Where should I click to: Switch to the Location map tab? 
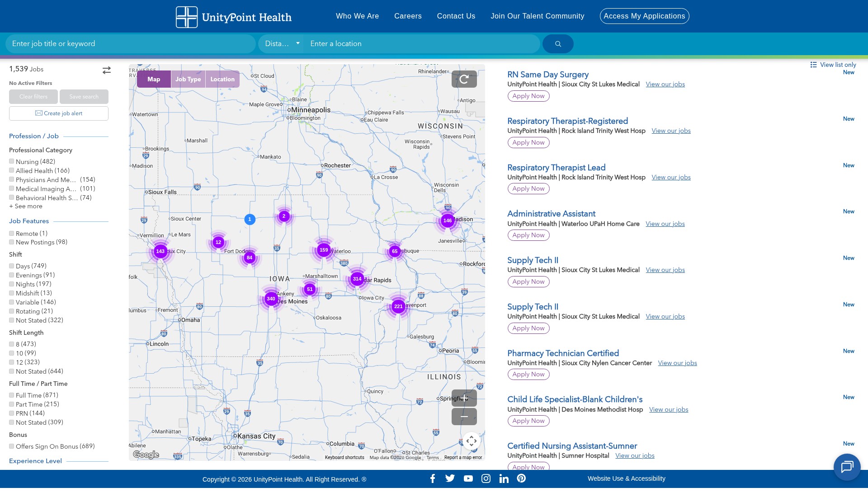tap(222, 79)
